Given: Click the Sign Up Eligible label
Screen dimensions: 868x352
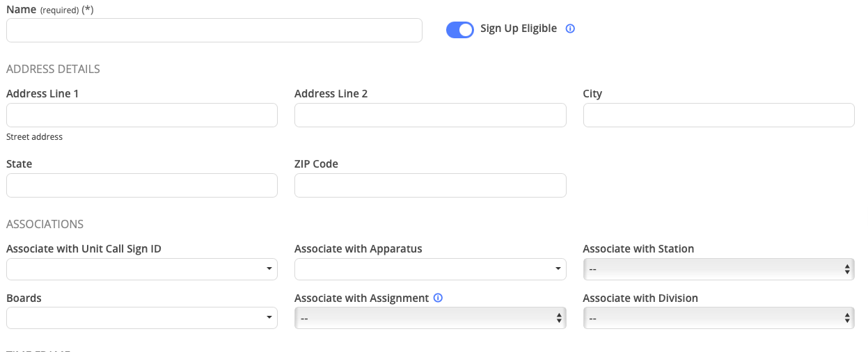Looking at the screenshot, I should [x=519, y=29].
